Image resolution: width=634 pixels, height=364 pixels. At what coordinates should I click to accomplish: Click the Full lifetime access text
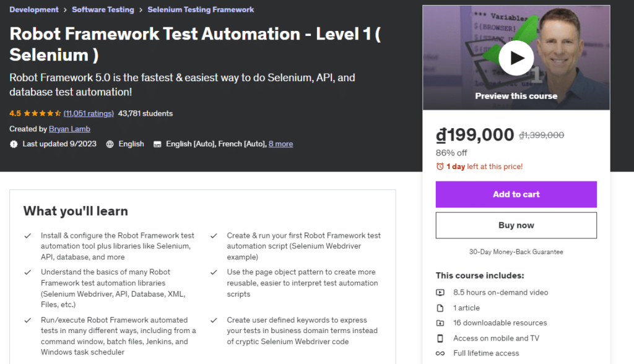click(x=486, y=353)
